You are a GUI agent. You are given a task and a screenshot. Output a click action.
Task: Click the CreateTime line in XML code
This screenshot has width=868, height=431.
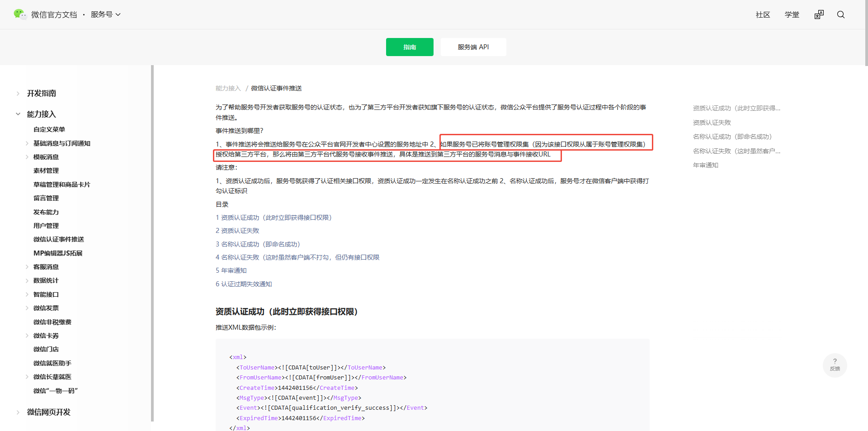(297, 388)
